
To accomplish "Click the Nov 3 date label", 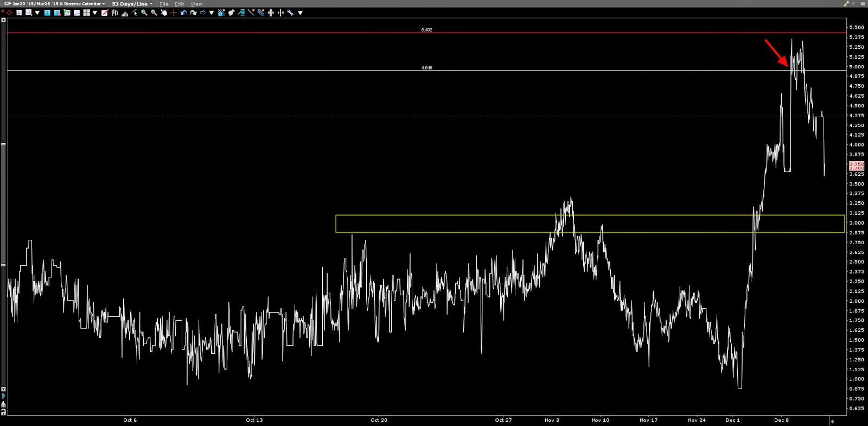I will (x=552, y=420).
